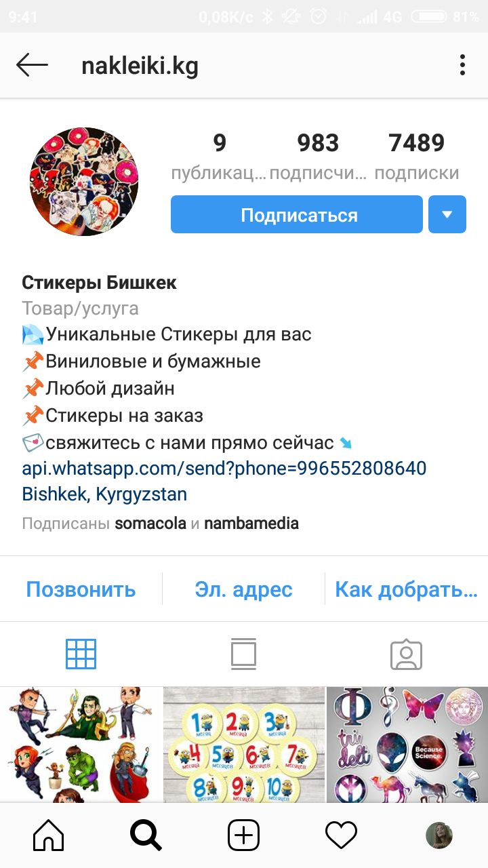Open the heart activity icon

click(341, 835)
